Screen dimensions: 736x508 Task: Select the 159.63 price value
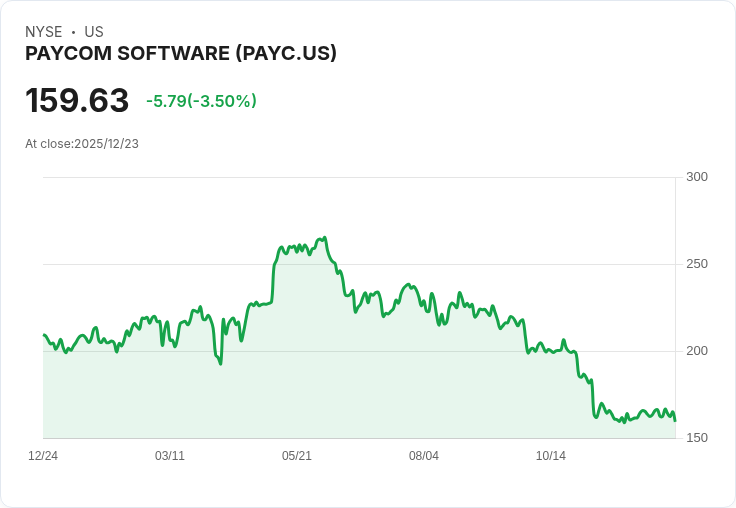(77, 100)
